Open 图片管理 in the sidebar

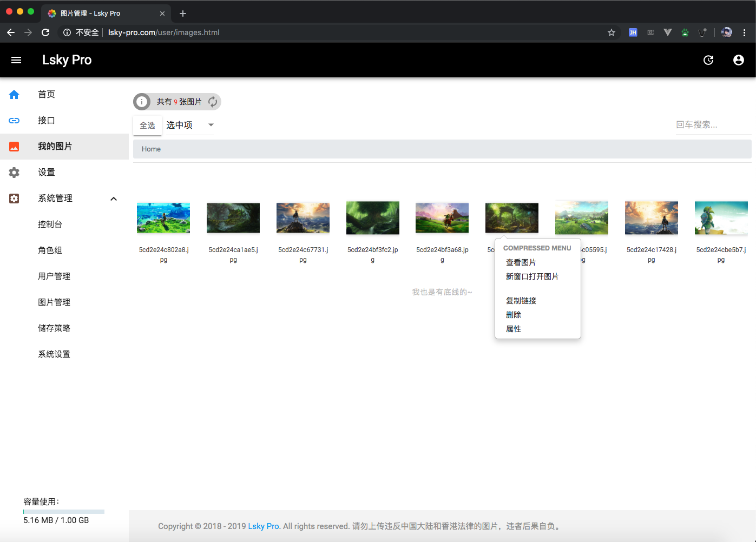(54, 302)
